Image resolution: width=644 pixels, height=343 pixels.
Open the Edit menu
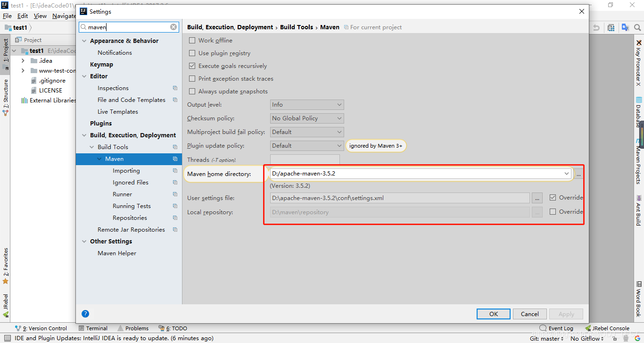coord(23,16)
